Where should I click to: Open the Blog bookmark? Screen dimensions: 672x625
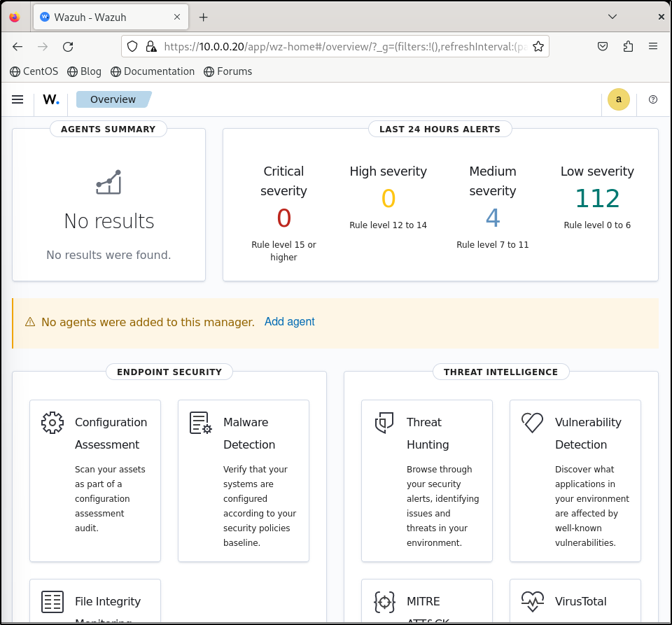[x=85, y=71]
